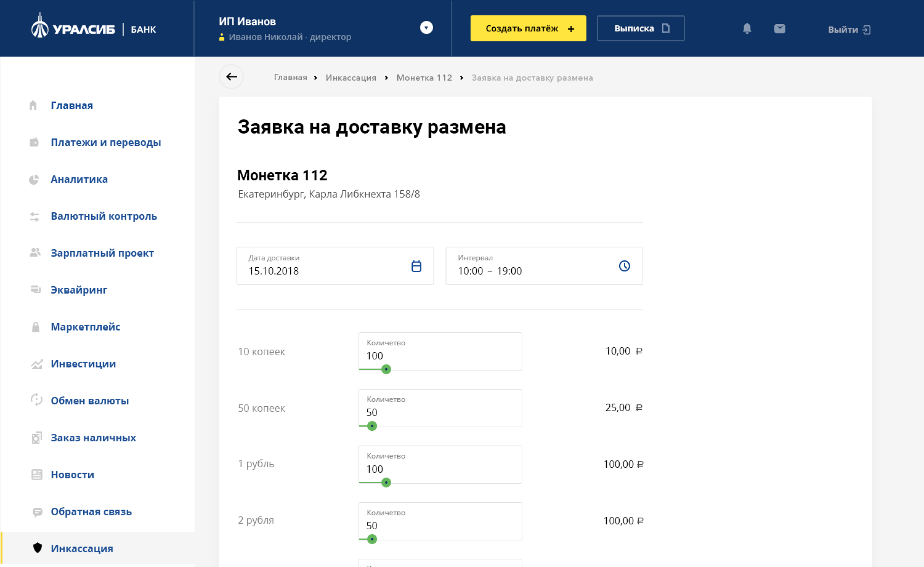The height and width of the screenshot is (567, 924).
Task: Open Новости in the sidebar
Action: click(72, 475)
